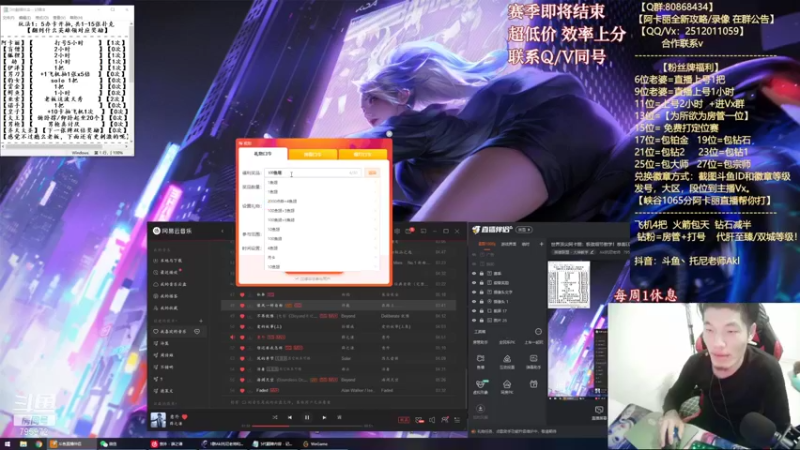Viewport: 800px width, 450px height.
Task: Collapse the 工具箱 toolbox section icon
Action: [538, 332]
